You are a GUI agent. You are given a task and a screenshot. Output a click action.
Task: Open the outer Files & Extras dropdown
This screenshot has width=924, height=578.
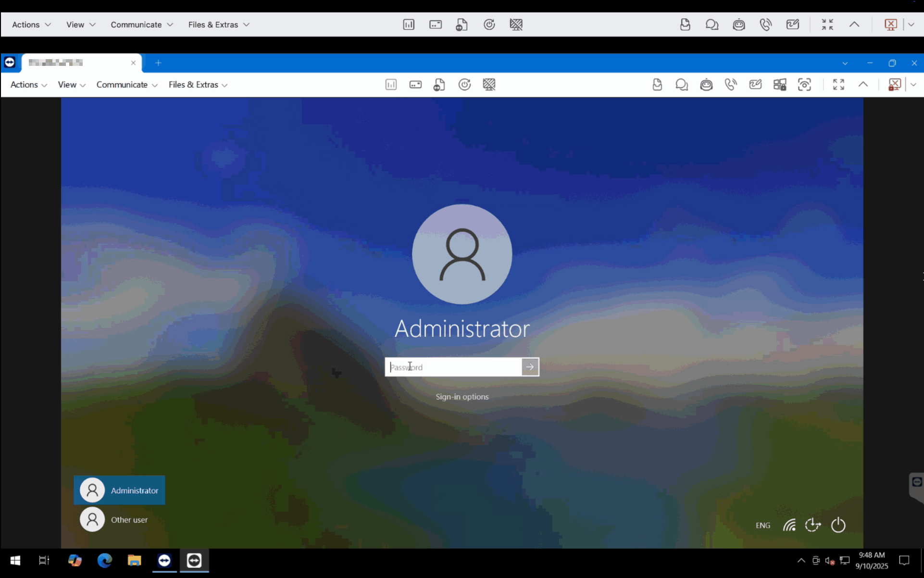point(218,25)
